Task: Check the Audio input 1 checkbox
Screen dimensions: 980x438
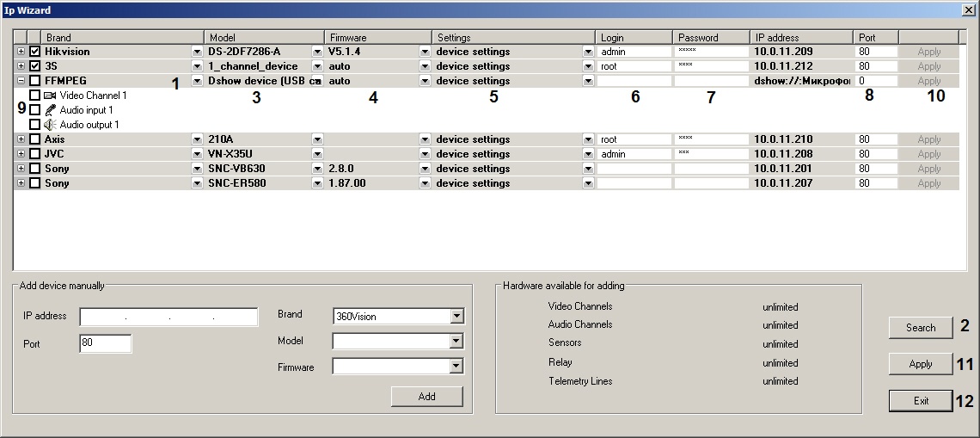Action: (x=34, y=110)
